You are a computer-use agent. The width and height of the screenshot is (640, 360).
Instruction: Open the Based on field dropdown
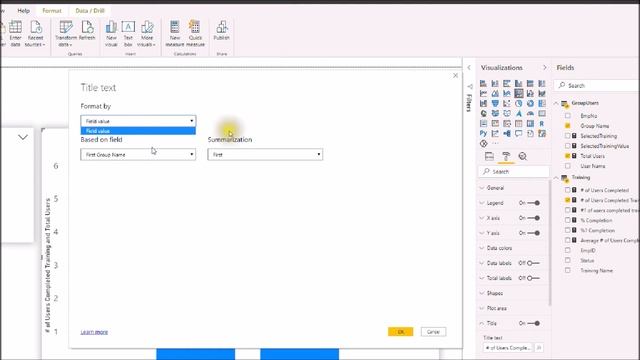(x=138, y=154)
